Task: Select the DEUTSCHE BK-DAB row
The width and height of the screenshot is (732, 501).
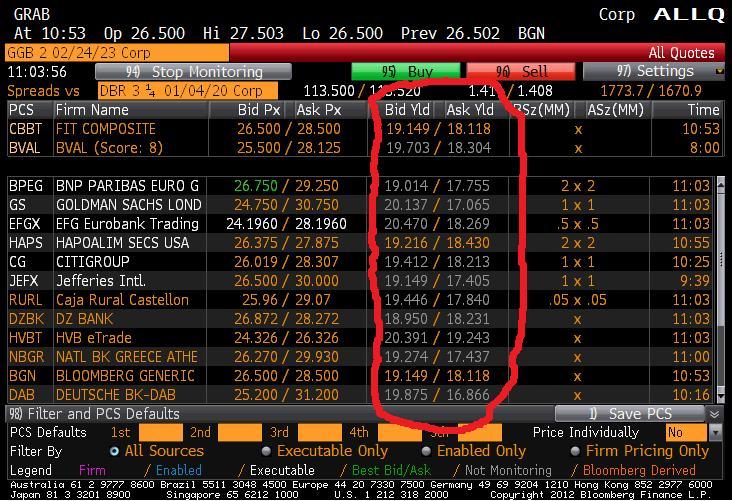Action: [x=361, y=395]
